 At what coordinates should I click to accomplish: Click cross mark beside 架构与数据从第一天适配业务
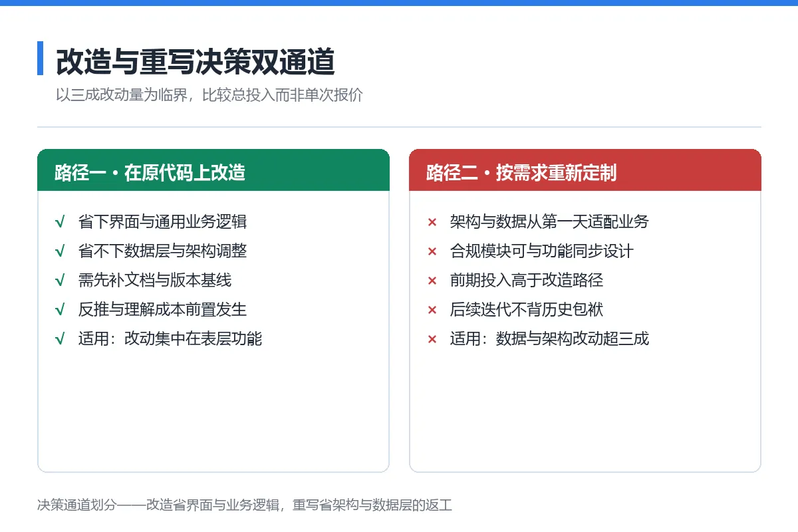432,223
